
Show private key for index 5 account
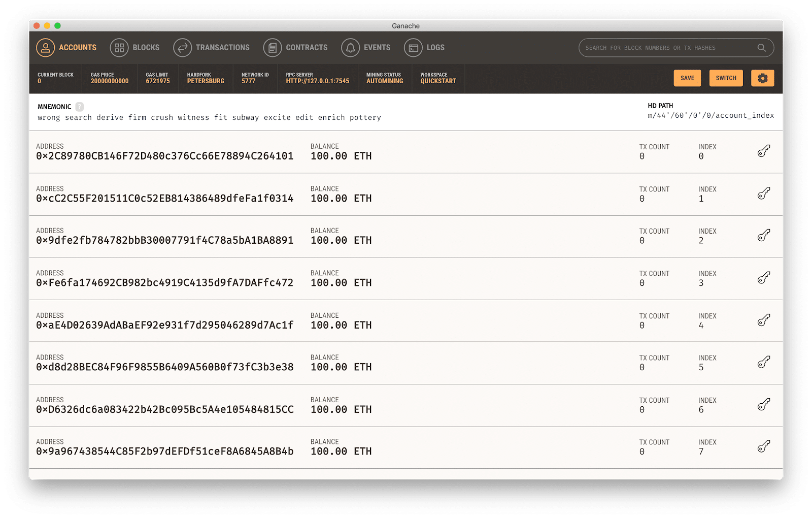tap(764, 362)
